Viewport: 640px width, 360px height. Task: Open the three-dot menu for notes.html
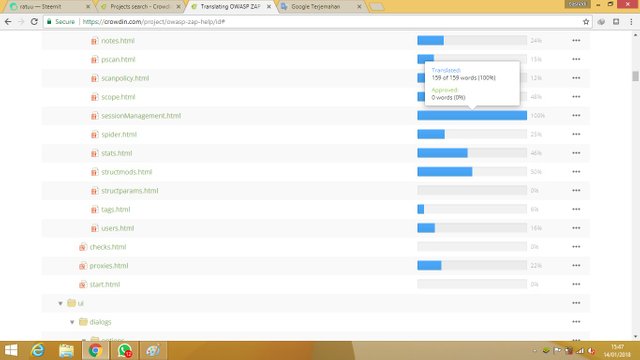tap(576, 40)
